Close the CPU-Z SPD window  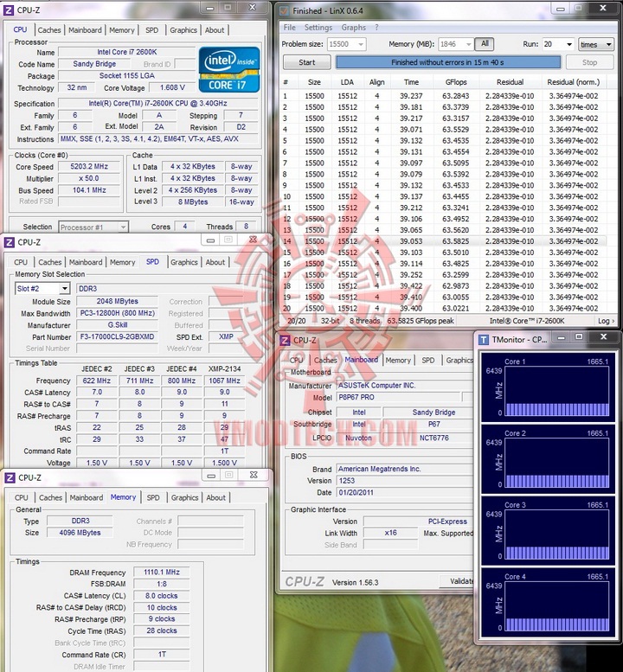[x=253, y=240]
